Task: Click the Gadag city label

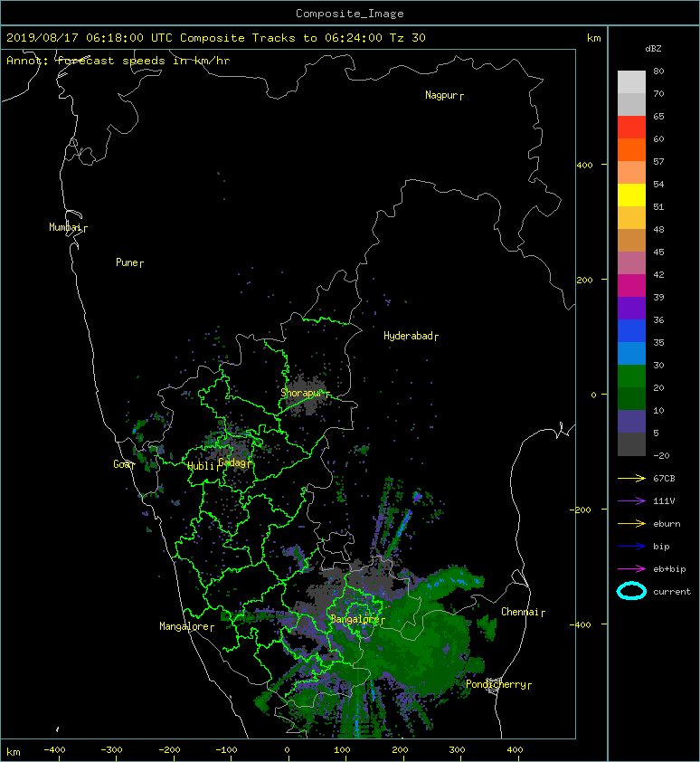Action: pos(232,462)
